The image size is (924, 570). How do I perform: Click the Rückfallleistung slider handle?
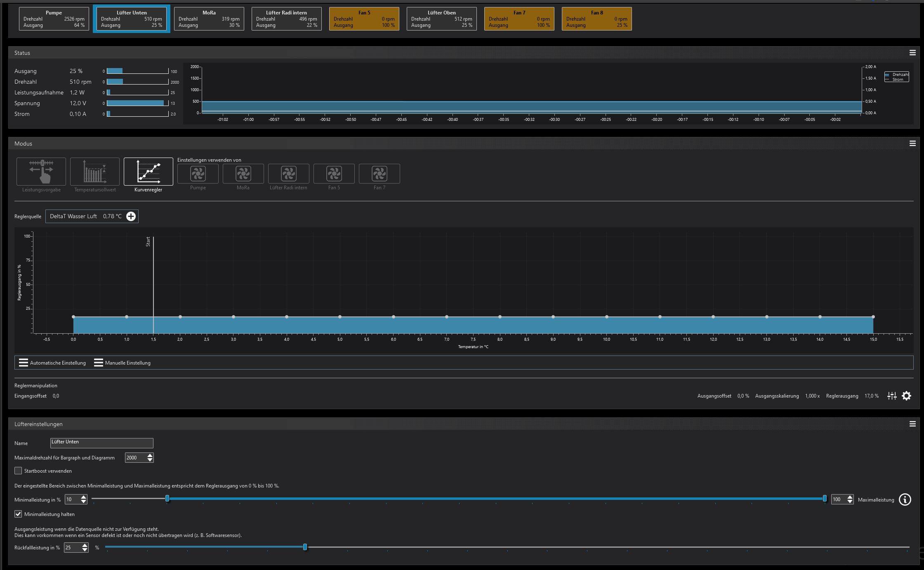305,547
